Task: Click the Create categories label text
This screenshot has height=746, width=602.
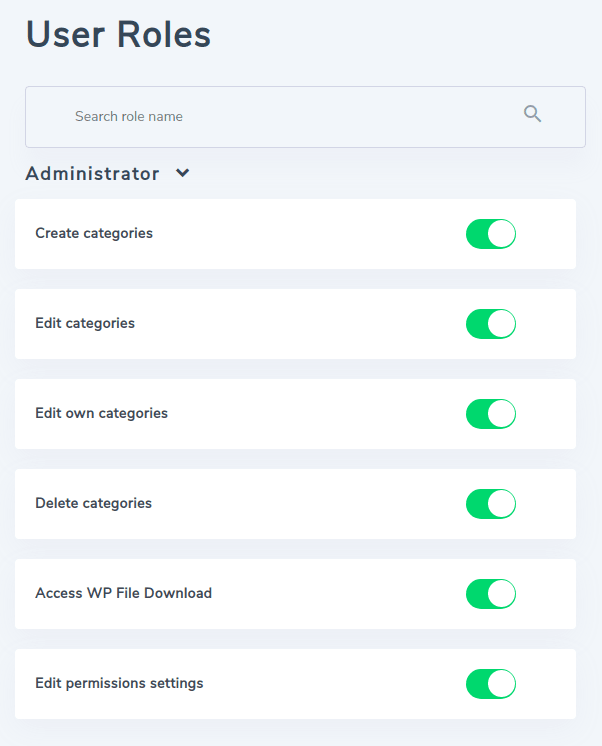Action: pos(94,233)
